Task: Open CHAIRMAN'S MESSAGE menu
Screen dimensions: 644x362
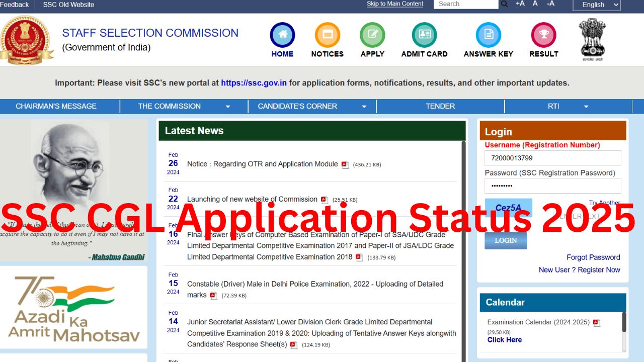Action: (56, 106)
